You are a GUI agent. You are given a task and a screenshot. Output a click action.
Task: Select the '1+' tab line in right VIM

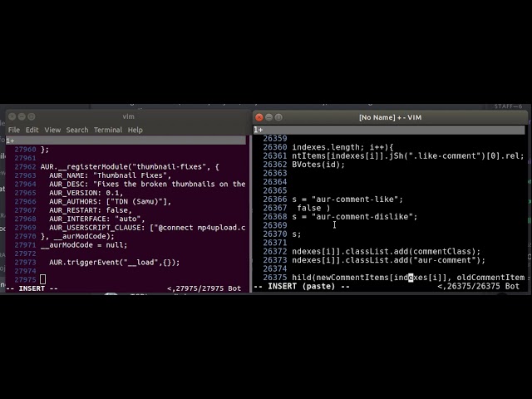(389, 130)
